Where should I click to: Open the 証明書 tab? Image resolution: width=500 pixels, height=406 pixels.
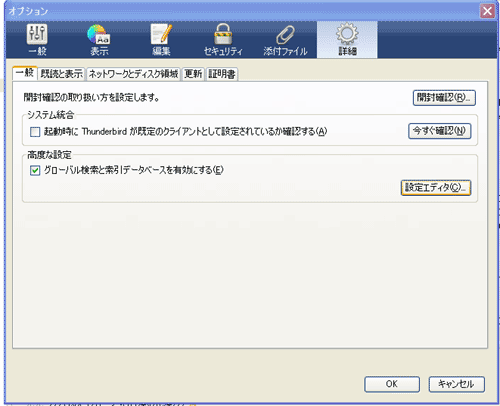tap(222, 74)
